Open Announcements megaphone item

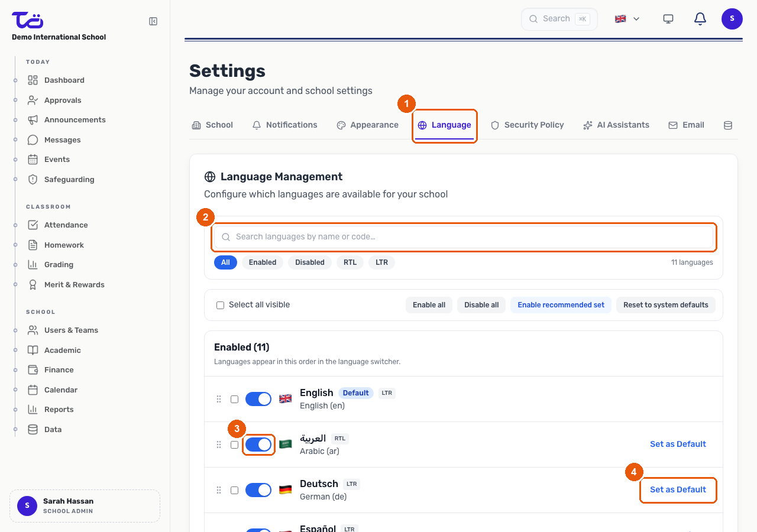click(x=67, y=120)
